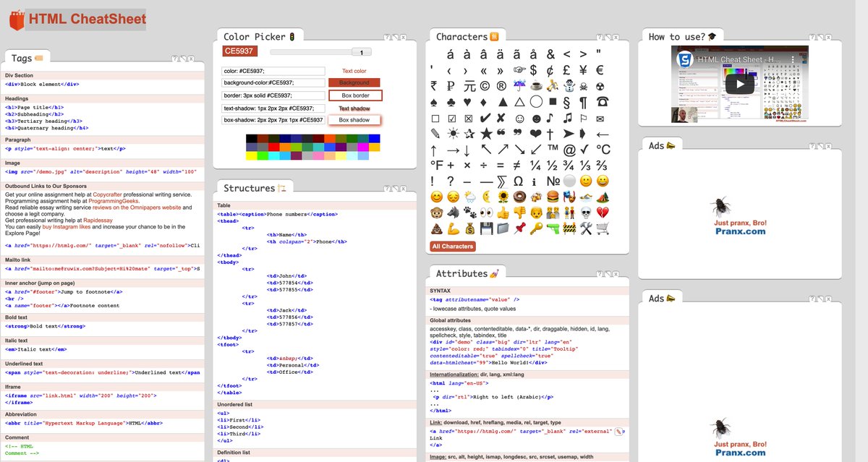Pick the shopping cart emoji
The height and width of the screenshot is (462, 868).
click(602, 228)
